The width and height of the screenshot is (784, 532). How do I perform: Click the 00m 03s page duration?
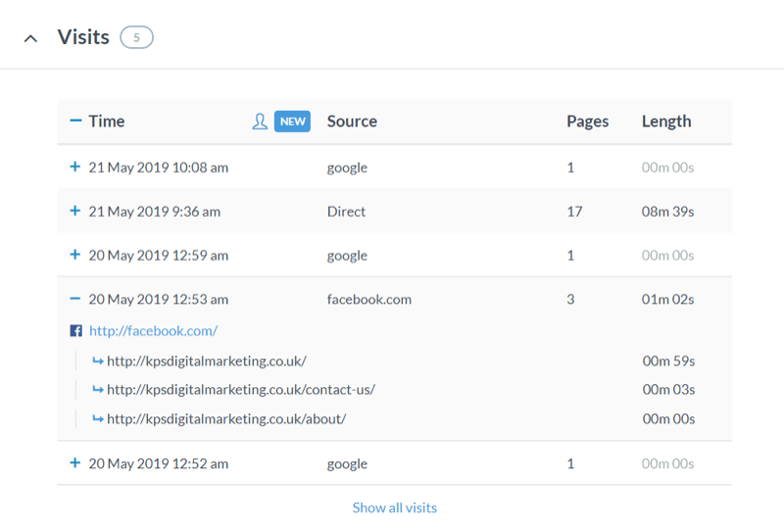pyautogui.click(x=668, y=390)
